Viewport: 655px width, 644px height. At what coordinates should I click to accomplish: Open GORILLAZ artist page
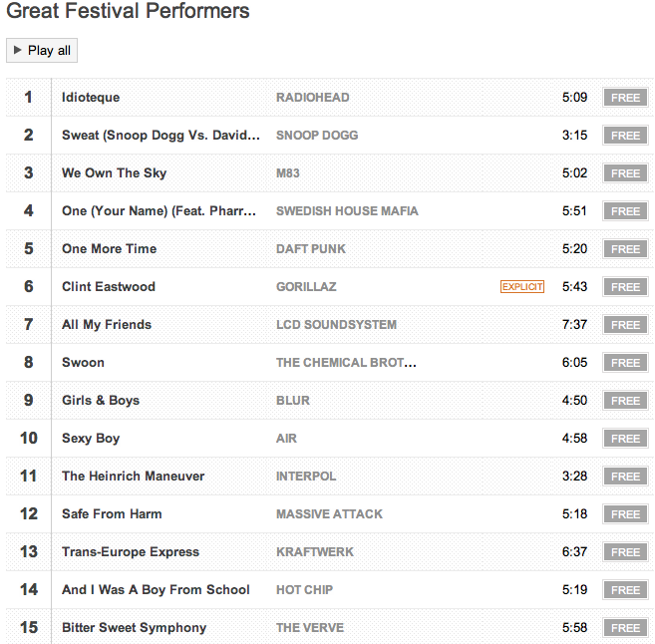click(306, 287)
